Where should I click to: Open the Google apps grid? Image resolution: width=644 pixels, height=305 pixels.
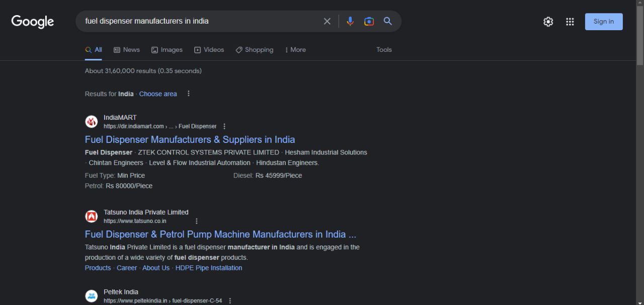point(570,22)
